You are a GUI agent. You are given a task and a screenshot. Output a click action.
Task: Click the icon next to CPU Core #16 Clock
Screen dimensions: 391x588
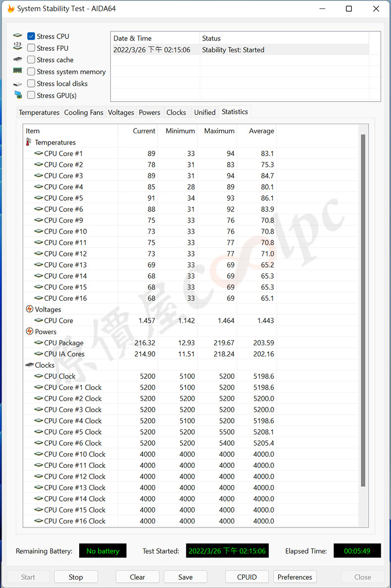point(38,521)
